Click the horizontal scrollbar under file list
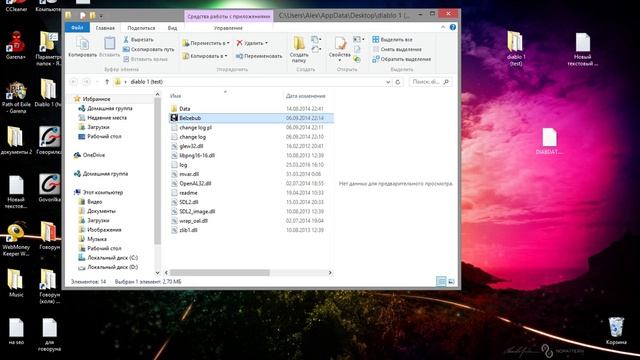 pyautogui.click(x=220, y=273)
